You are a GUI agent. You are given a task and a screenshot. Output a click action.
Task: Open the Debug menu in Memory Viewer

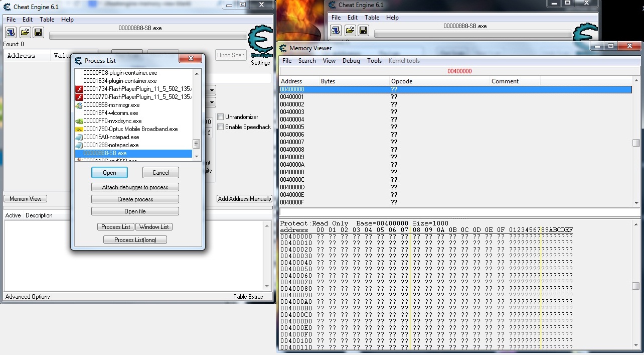pos(351,61)
